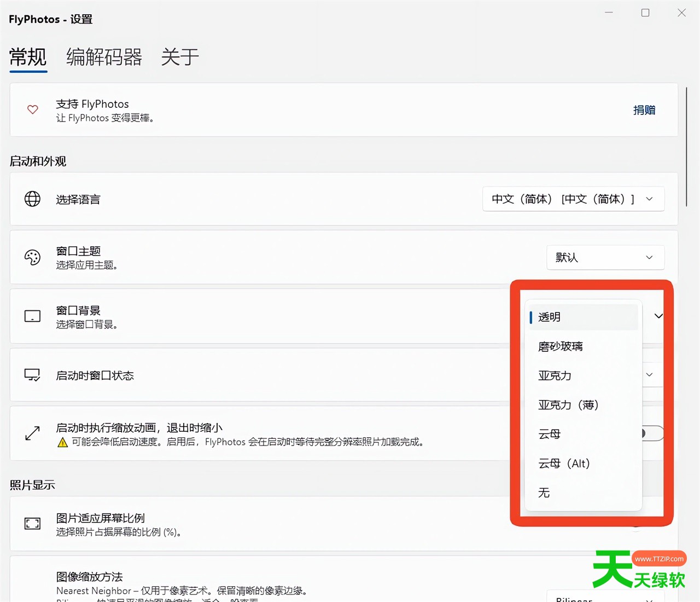Click the yellow warning triangle icon
Image resolution: width=700 pixels, height=602 pixels.
coord(63,442)
